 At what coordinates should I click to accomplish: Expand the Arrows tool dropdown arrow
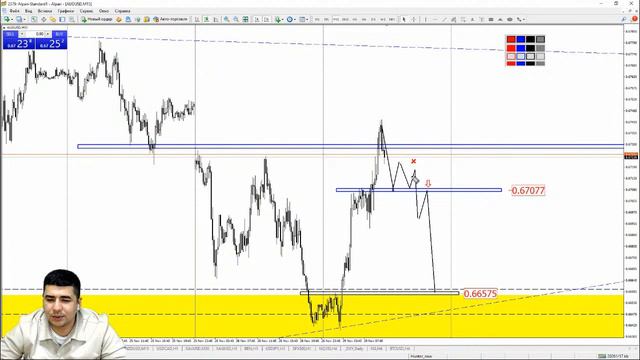[524, 19]
